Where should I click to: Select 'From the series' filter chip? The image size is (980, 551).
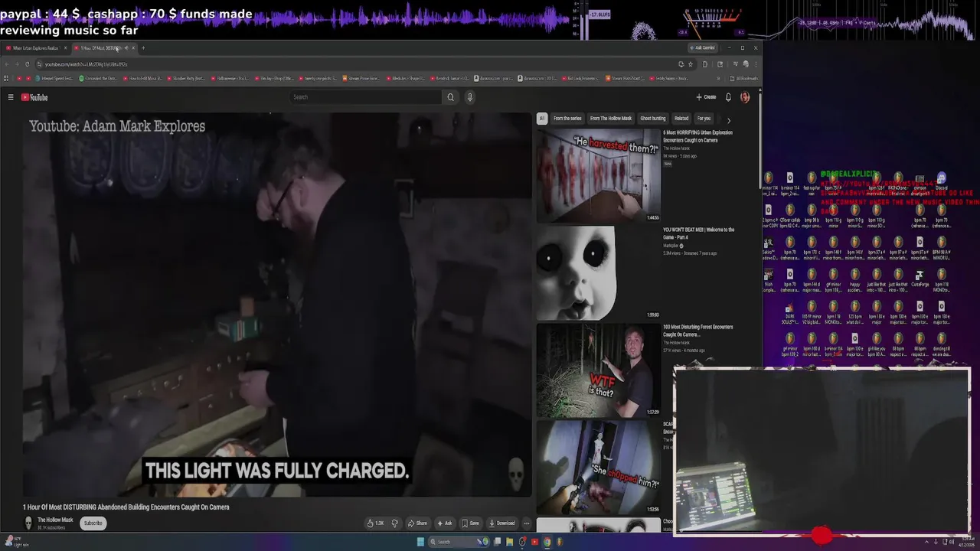coord(567,119)
